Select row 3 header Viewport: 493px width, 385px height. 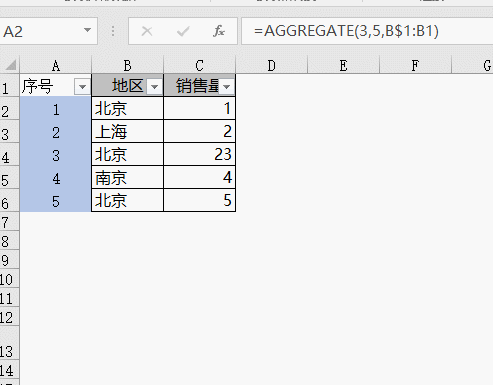(x=9, y=132)
